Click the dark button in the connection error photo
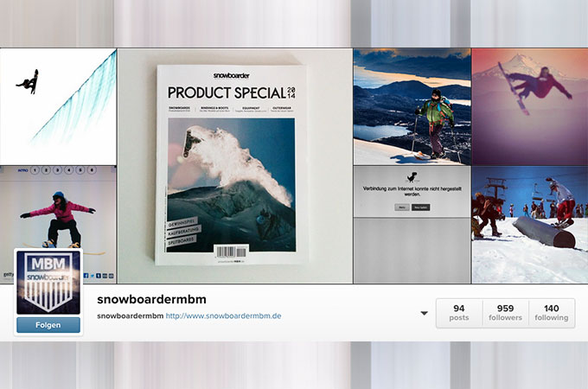The height and width of the screenshot is (389, 588). pos(421,207)
